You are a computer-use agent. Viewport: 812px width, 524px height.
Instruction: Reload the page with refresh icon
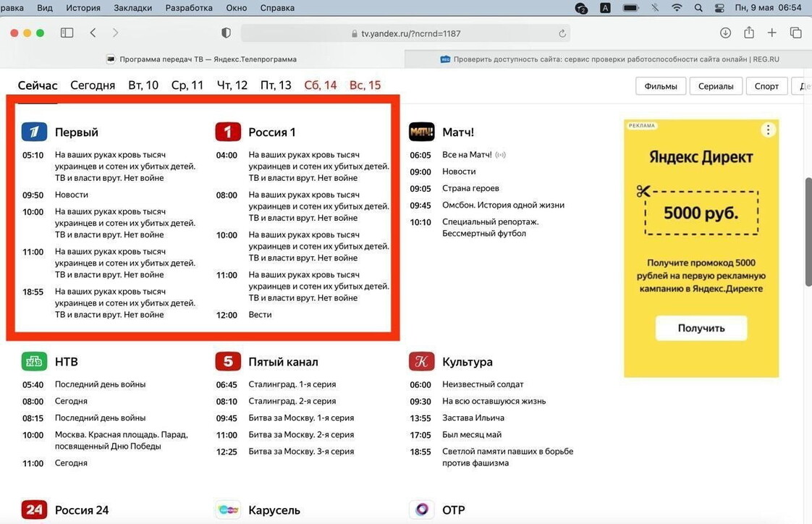tap(562, 34)
